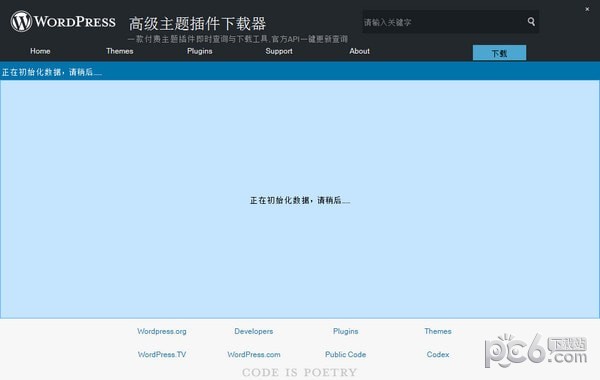Open the WordPress.com footer link
Screen dimensions: 600x380
click(x=254, y=355)
